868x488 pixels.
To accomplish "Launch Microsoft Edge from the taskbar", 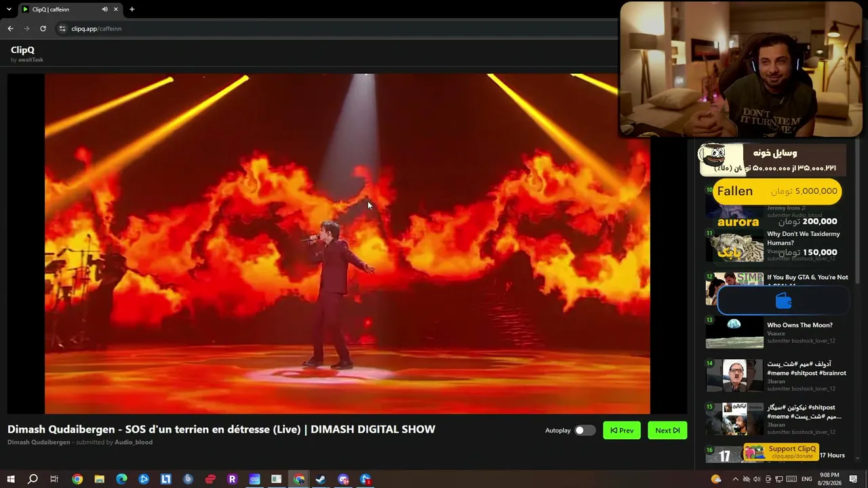I will point(121,479).
